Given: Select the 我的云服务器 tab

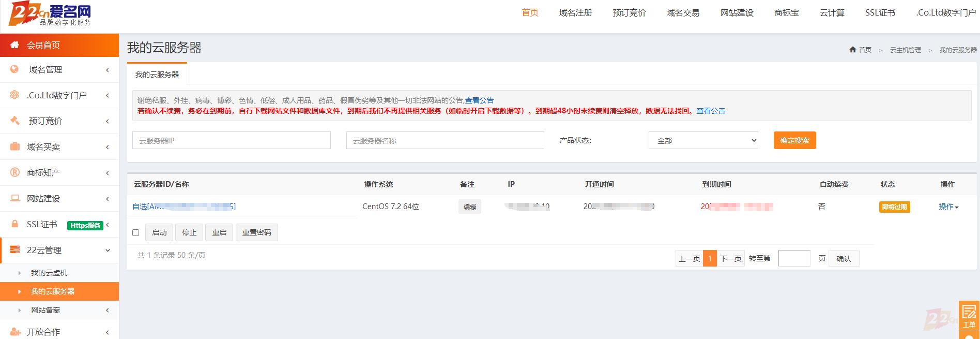Looking at the screenshot, I should pyautogui.click(x=157, y=75).
